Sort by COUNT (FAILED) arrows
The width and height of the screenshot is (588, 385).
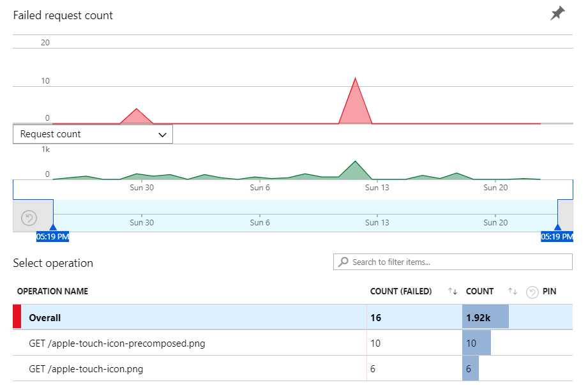click(x=453, y=292)
